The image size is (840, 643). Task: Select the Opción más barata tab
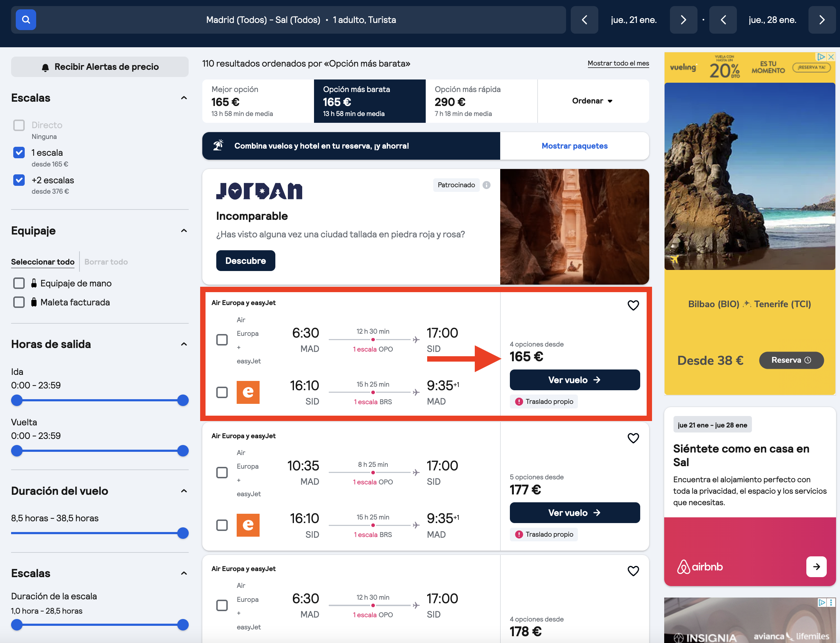pos(370,101)
